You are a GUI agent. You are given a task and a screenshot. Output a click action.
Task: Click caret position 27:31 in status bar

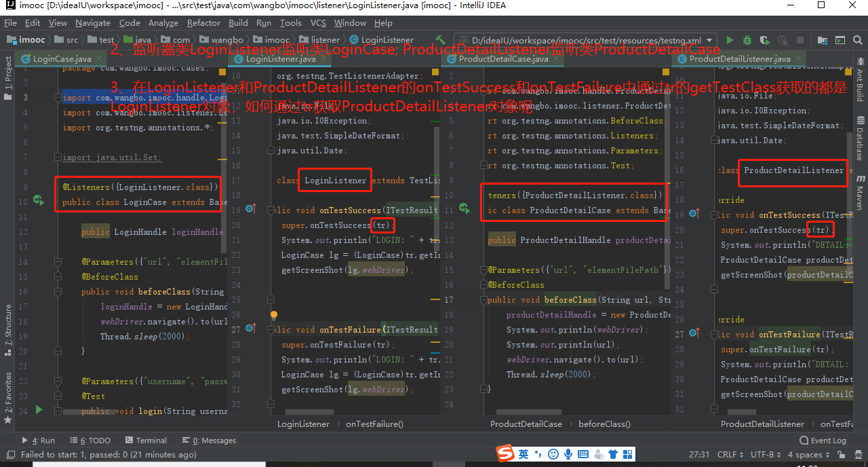699,455
